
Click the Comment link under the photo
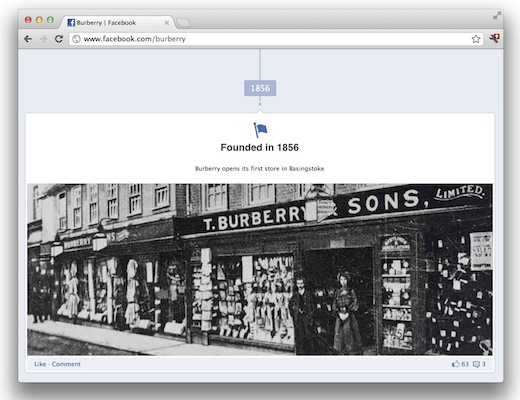pyautogui.click(x=66, y=364)
